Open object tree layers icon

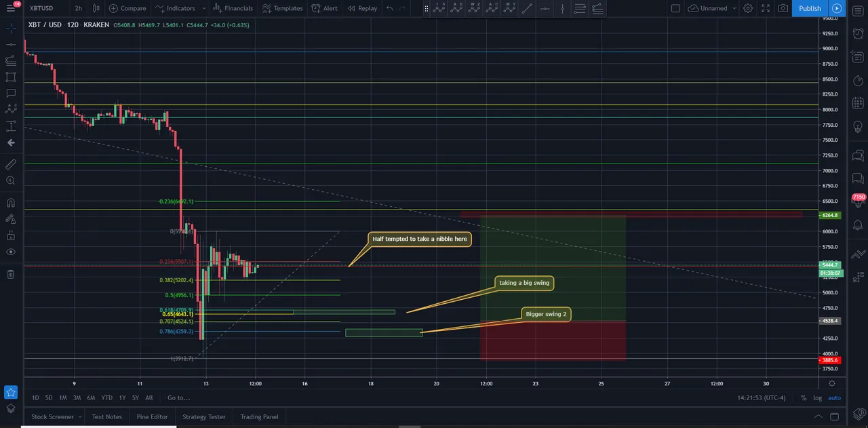point(10,408)
